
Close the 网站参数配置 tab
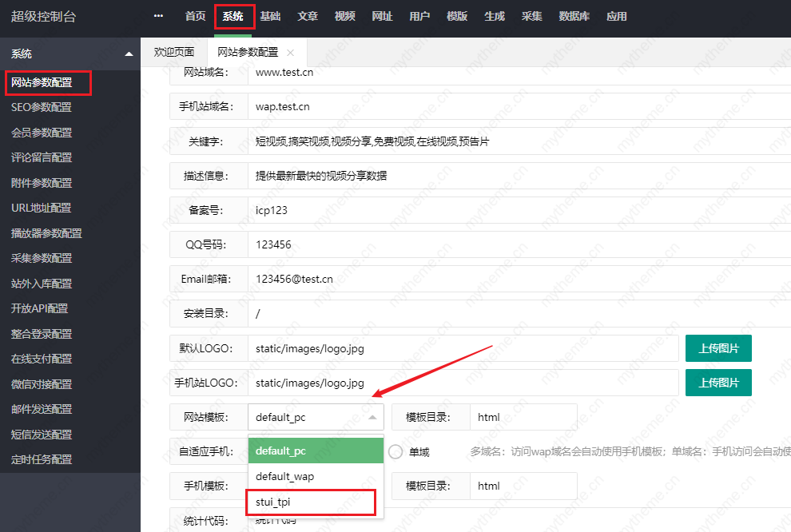click(x=290, y=53)
